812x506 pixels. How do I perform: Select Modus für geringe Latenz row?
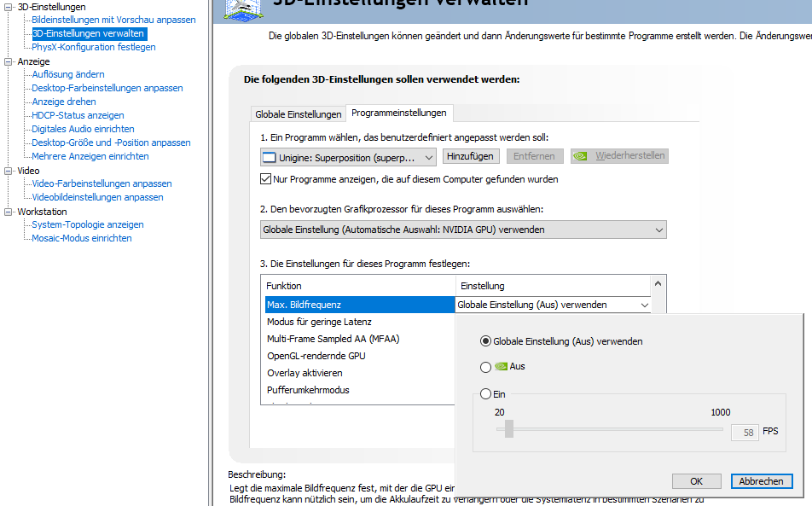[359, 322]
